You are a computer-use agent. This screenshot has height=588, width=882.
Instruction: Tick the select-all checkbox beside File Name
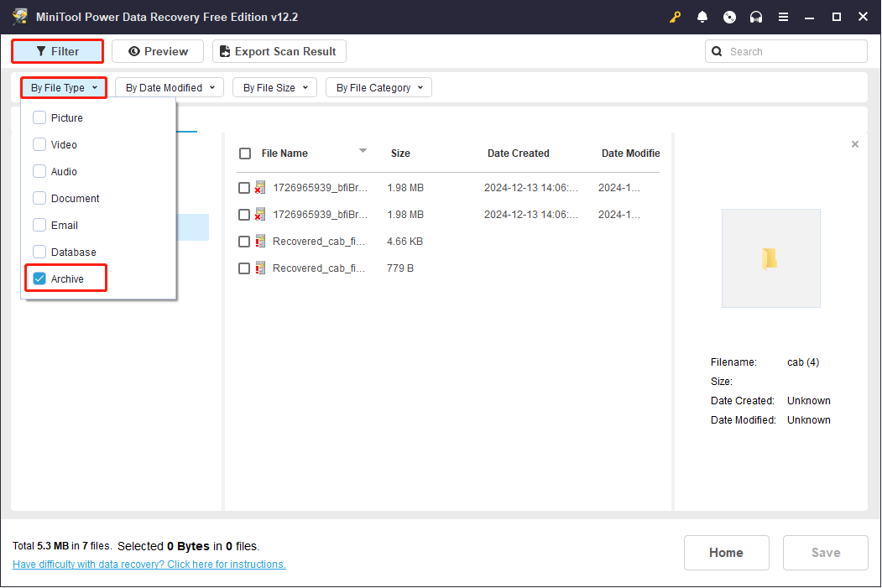245,154
